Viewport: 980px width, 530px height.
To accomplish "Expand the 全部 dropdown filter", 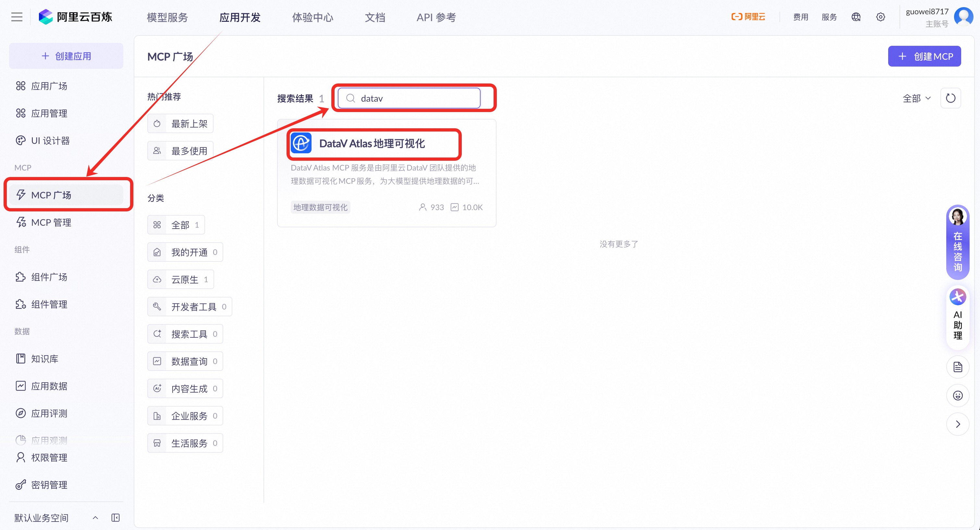I will [x=916, y=98].
